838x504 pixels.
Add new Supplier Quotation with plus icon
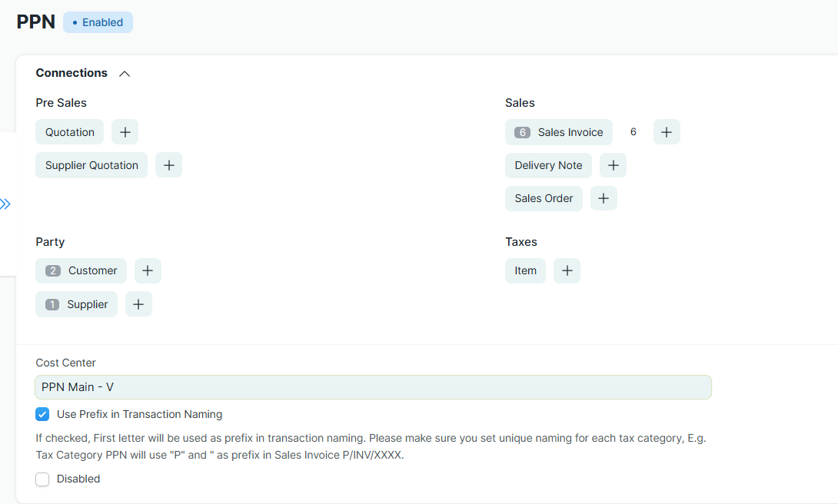tap(168, 165)
